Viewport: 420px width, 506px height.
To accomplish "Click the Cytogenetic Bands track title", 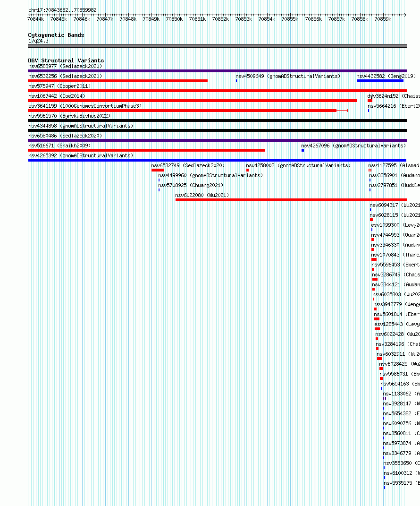I will click(56, 35).
